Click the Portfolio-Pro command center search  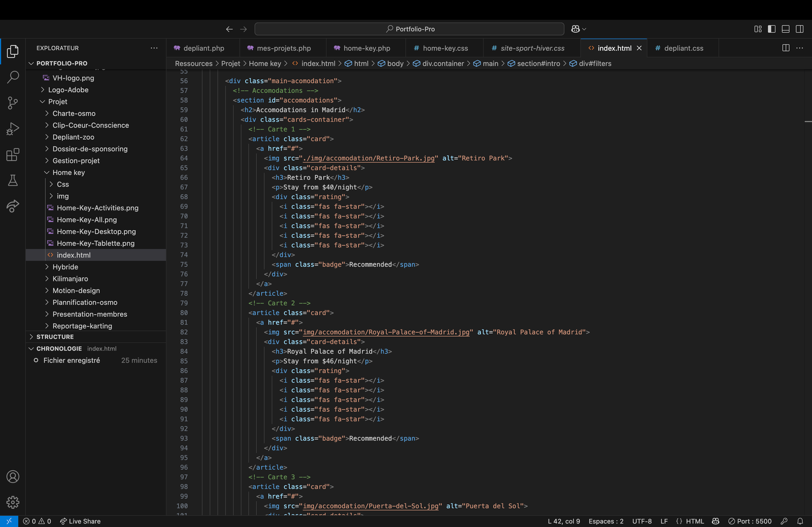click(409, 29)
